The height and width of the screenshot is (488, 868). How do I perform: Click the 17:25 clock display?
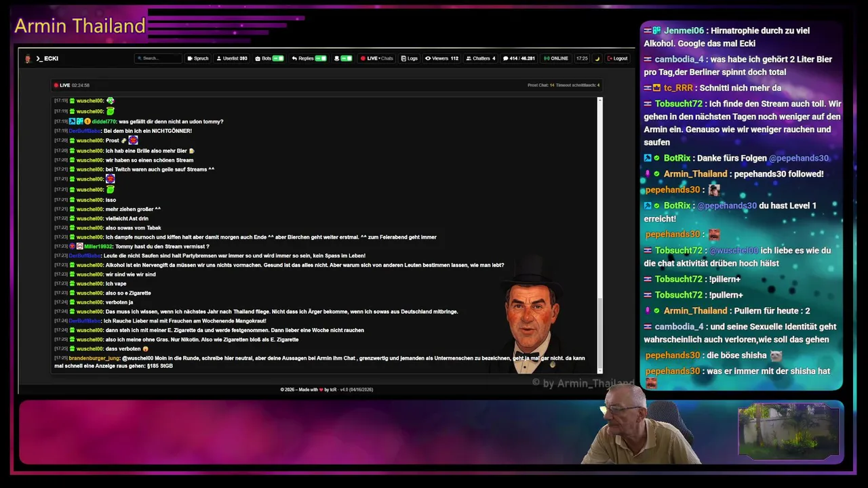pos(582,58)
